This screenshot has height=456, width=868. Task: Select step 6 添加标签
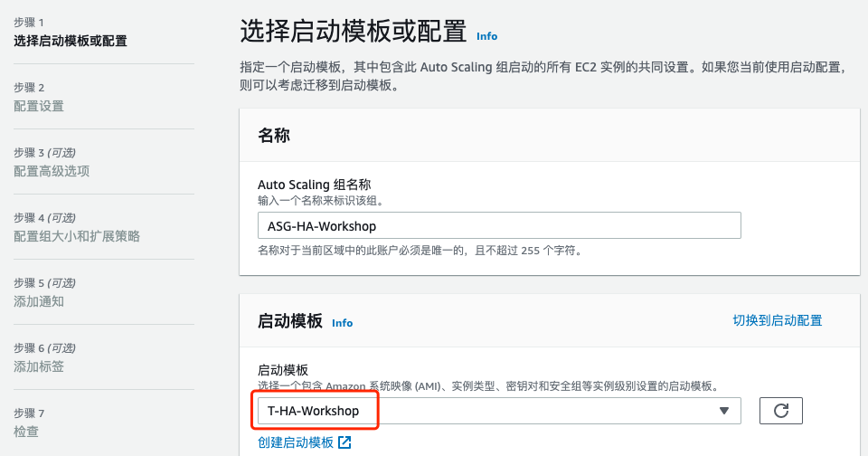point(39,366)
